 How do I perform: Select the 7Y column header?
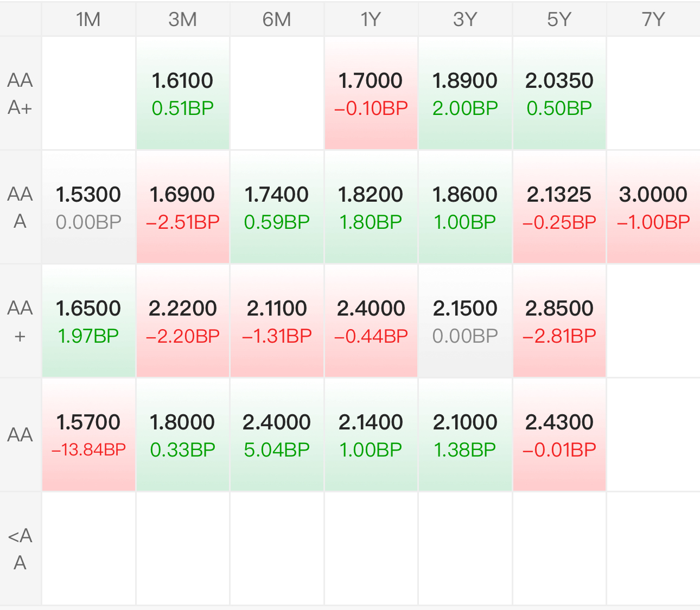tap(653, 20)
